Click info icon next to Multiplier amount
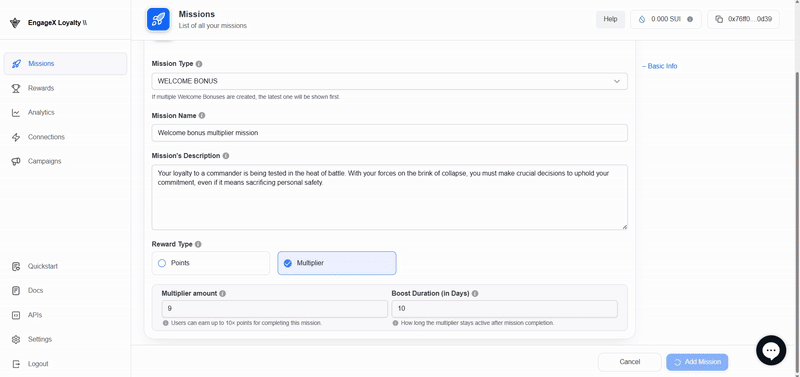 point(222,294)
